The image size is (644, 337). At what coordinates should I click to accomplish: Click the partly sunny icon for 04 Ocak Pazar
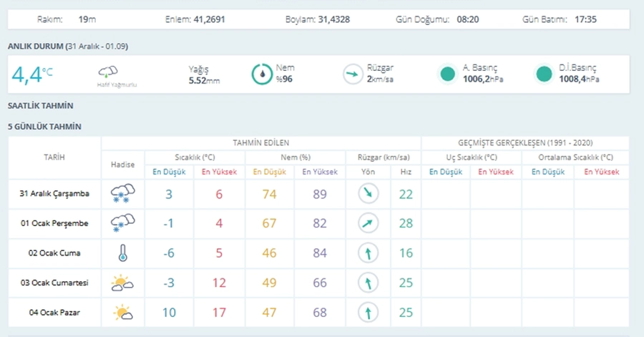click(x=123, y=313)
